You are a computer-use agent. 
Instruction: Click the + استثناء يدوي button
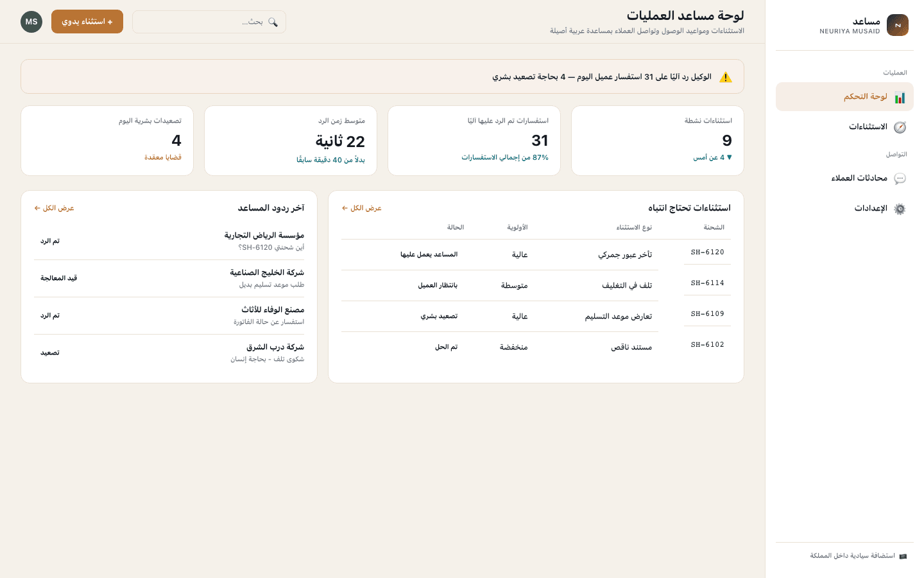(x=87, y=22)
